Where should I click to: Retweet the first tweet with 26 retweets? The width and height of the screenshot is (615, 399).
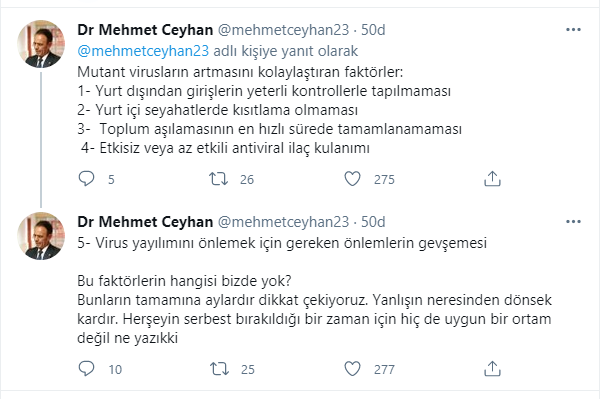click(x=218, y=179)
